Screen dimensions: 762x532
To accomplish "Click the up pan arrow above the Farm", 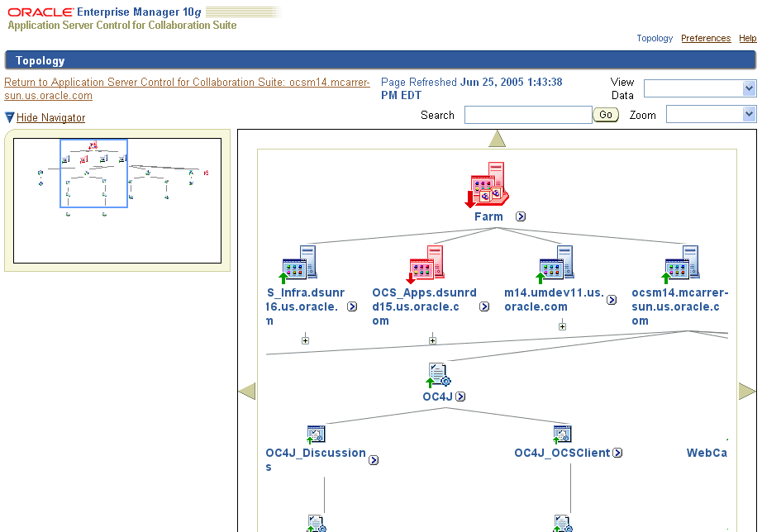I will coord(497,136).
